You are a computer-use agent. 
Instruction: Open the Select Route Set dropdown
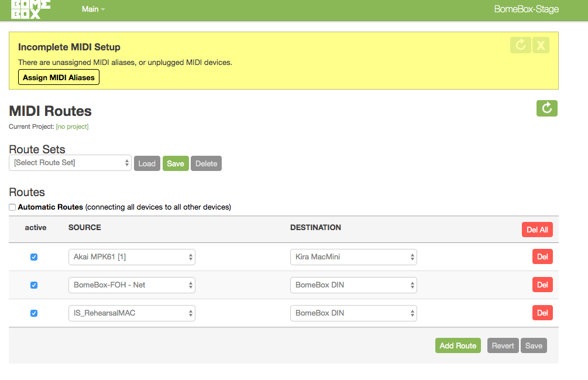[x=70, y=163]
